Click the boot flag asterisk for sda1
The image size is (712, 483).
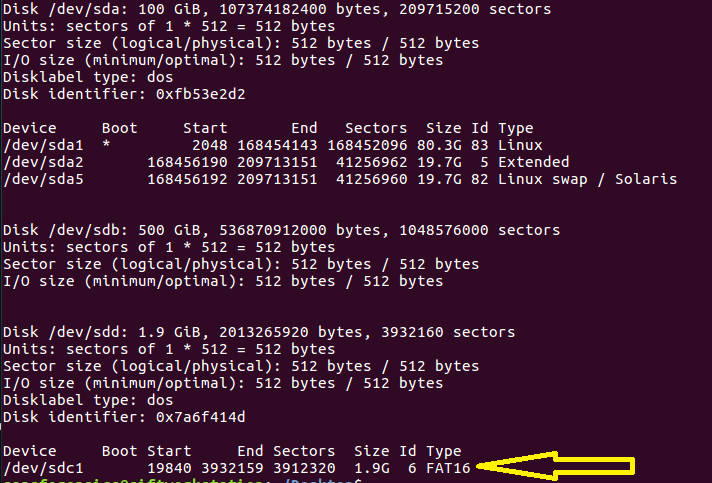point(106,145)
